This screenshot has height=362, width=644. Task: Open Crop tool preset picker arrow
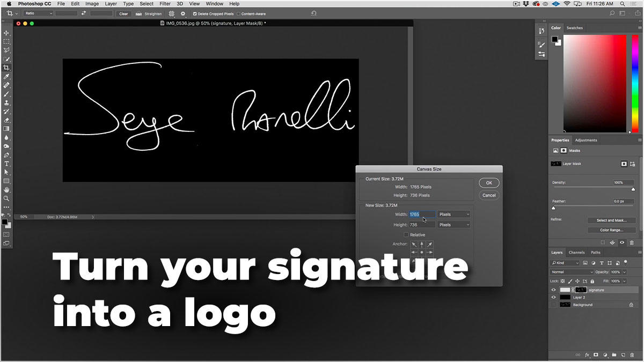pyautogui.click(x=17, y=13)
